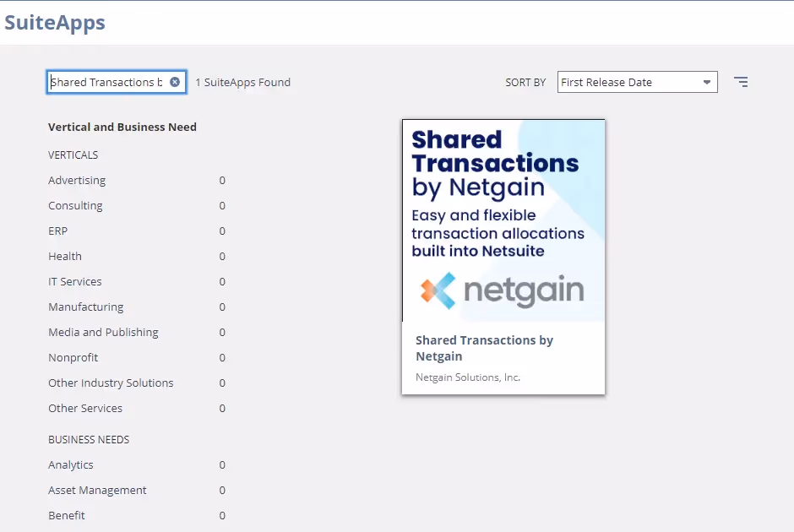Filter by the IT Services vertical
This screenshot has height=532, width=794.
(75, 281)
